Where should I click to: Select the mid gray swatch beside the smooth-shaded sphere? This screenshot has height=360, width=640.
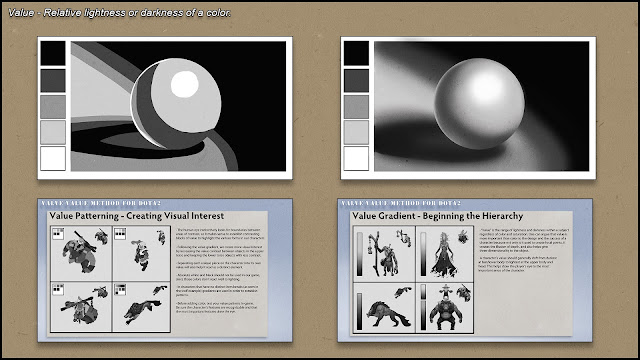pos(356,107)
